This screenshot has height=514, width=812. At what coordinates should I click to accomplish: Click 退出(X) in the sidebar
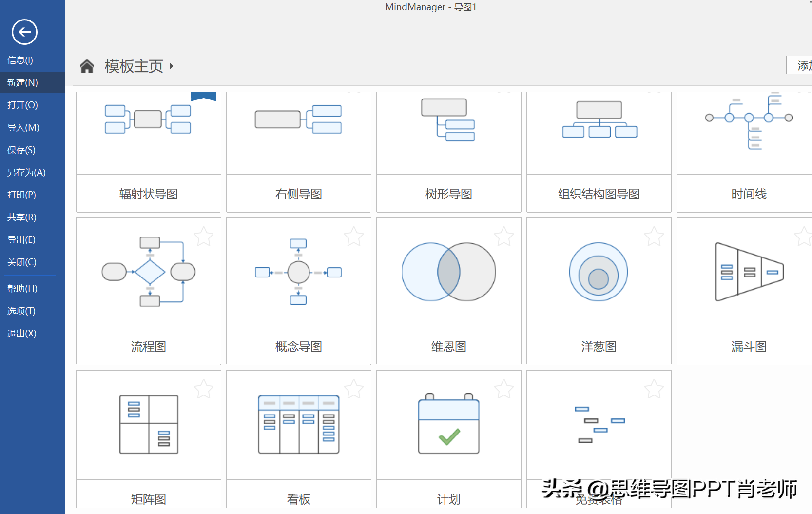pos(32,334)
